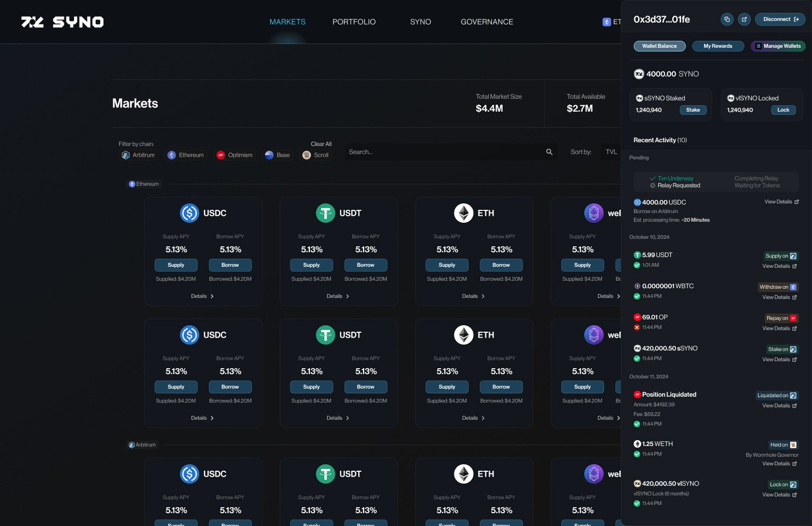Click the Ethereum section header chain icon

pos(132,184)
